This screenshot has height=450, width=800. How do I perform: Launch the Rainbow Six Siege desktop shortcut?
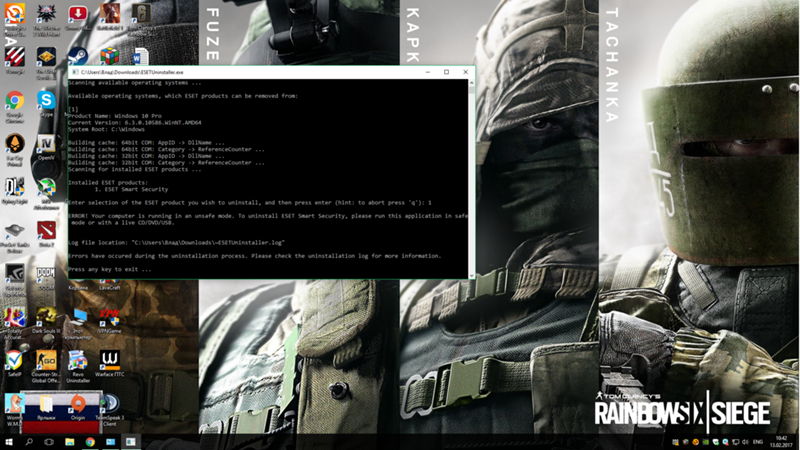[x=141, y=17]
